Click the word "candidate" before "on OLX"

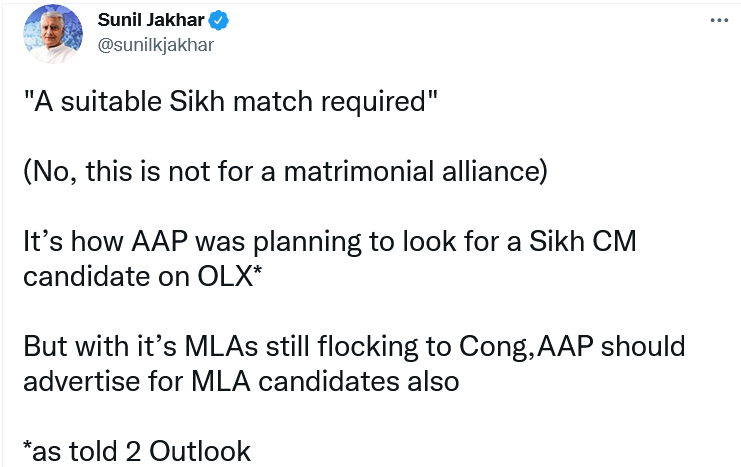(x=86, y=276)
